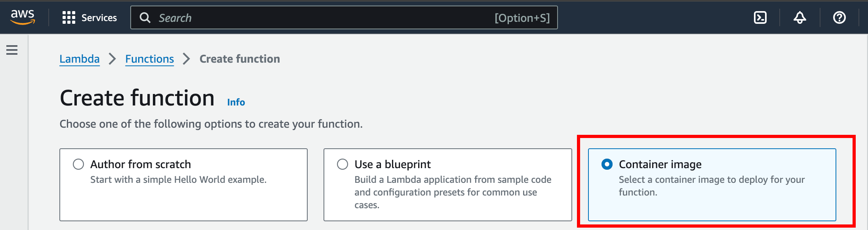The image size is (868, 230).
Task: Click the Services menu label
Action: (99, 18)
